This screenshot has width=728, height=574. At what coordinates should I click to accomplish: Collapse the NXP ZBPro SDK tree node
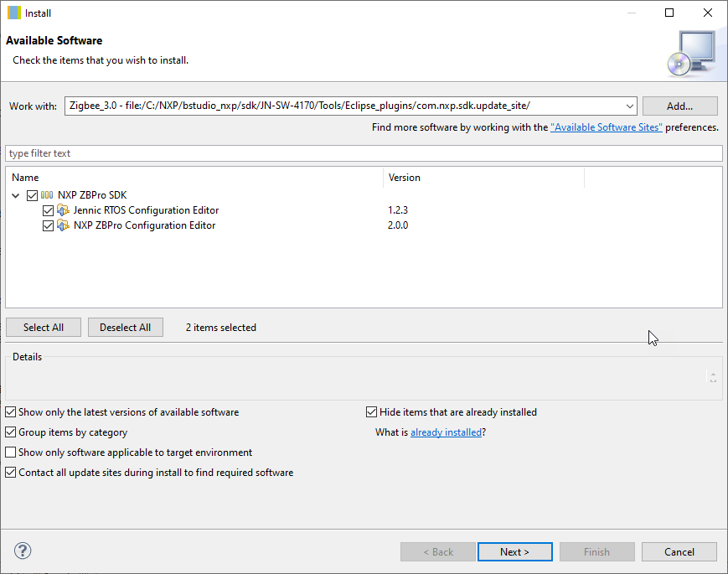pos(17,195)
